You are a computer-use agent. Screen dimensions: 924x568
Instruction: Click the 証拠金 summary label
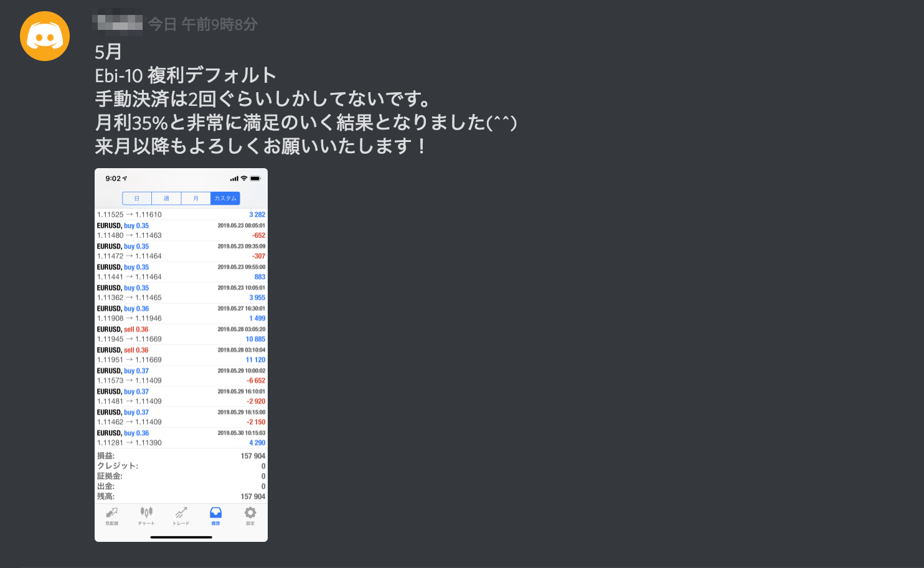(110, 476)
